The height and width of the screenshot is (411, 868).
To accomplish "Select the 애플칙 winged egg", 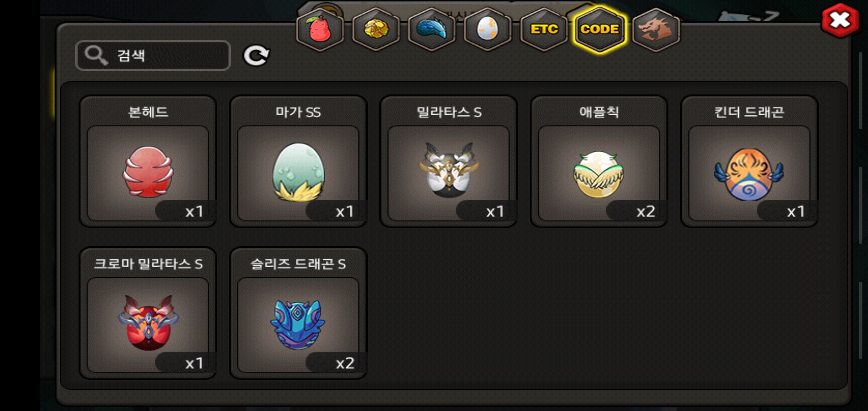I will [599, 161].
